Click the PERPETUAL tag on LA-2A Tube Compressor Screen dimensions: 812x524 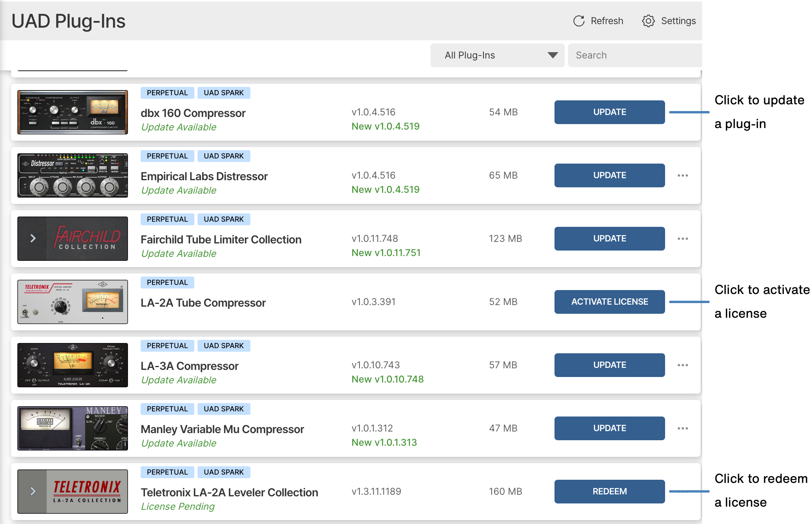[167, 283]
